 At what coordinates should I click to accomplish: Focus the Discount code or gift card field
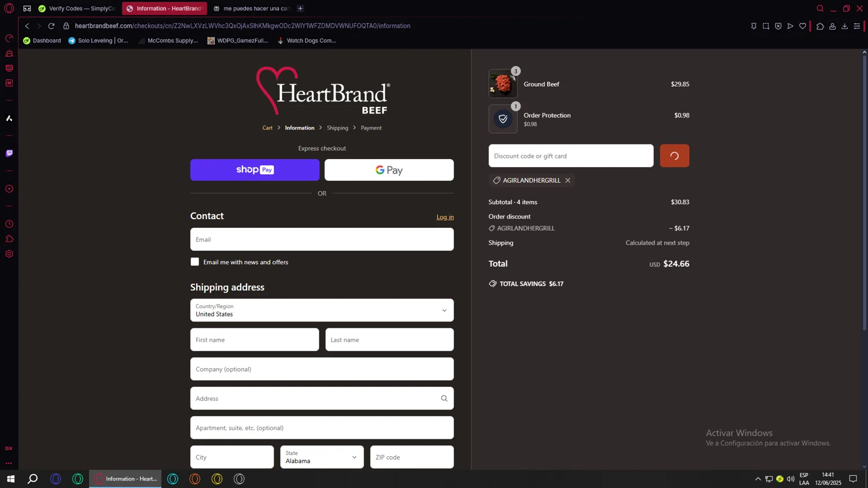coord(571,156)
